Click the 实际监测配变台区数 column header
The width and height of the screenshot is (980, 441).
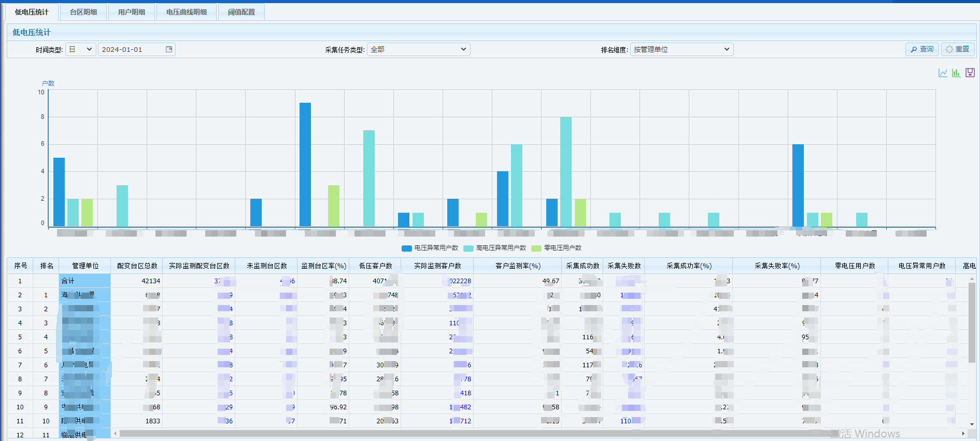(x=199, y=266)
